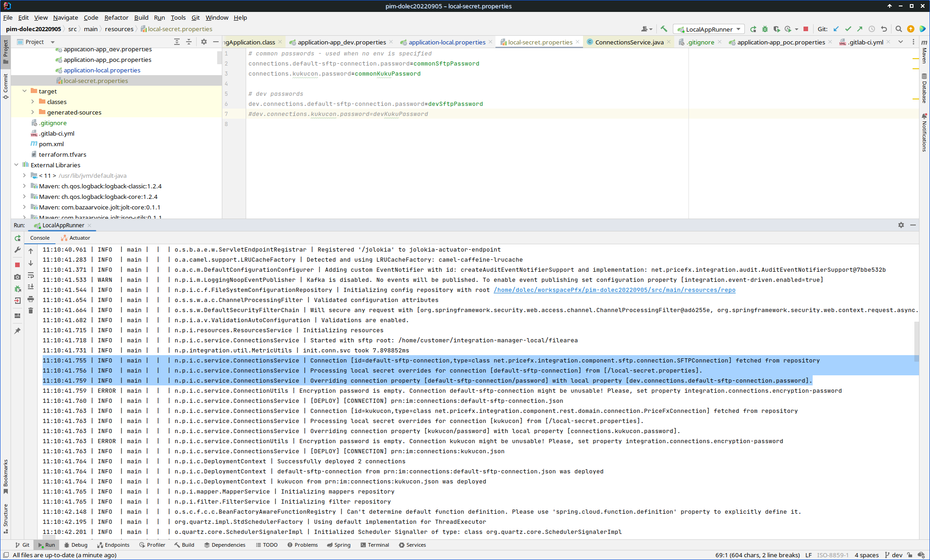Rerun app in Run panel sidebar
This screenshot has height=560, width=930.
click(17, 238)
